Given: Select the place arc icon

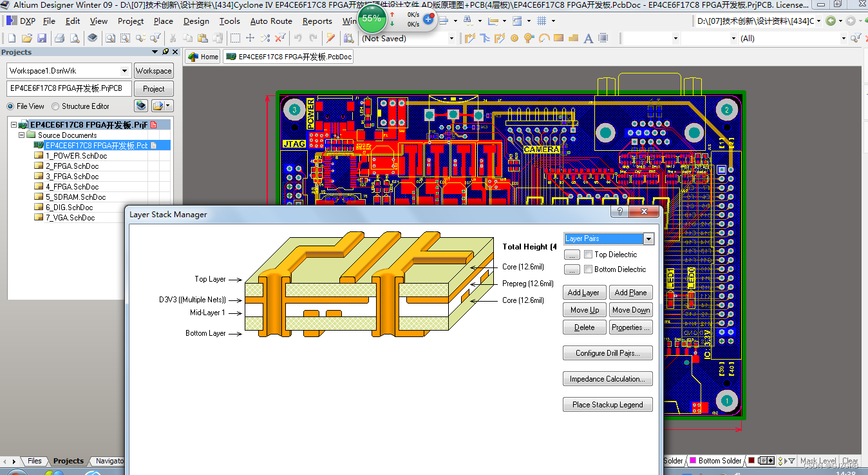Looking at the screenshot, I should (544, 39).
